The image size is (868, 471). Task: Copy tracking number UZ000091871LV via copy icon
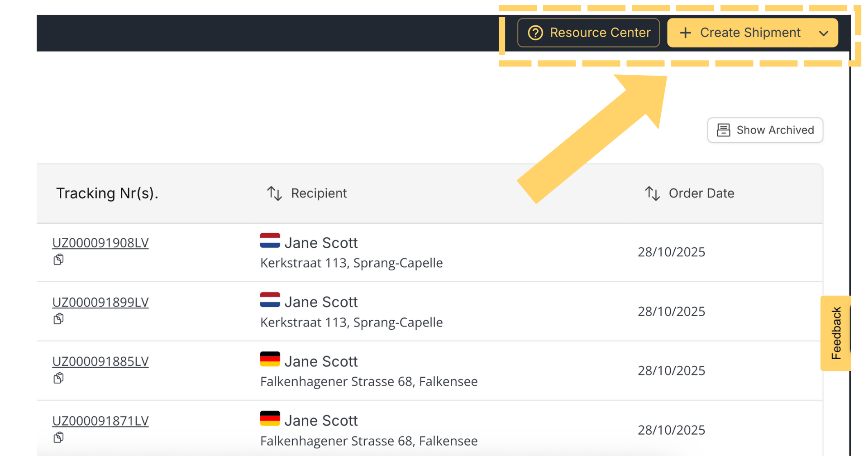tap(58, 437)
